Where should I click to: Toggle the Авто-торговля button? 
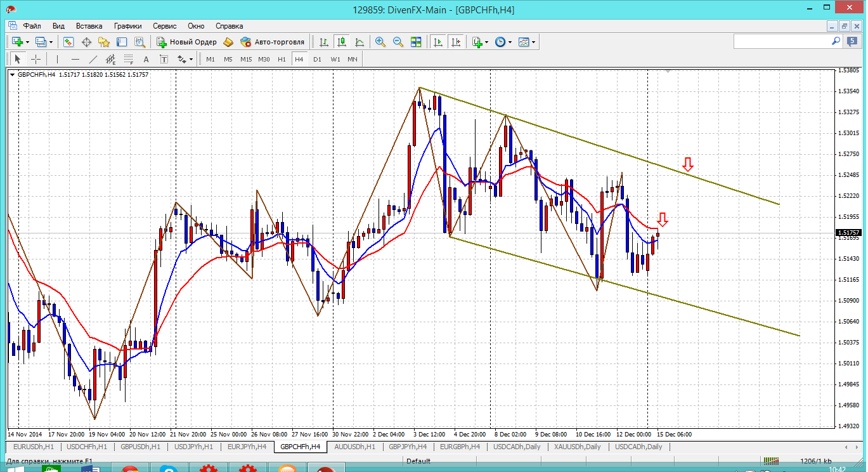point(273,42)
